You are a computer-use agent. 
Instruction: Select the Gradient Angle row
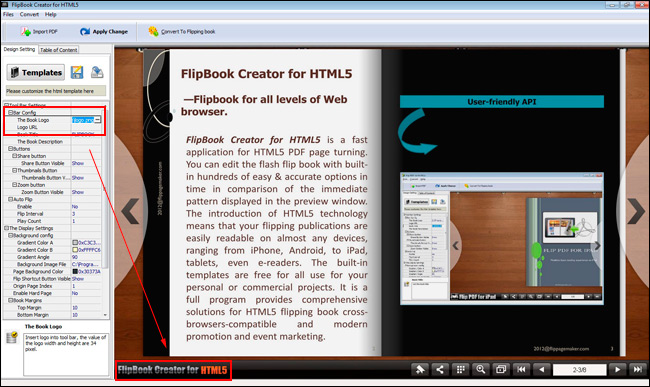52,257
